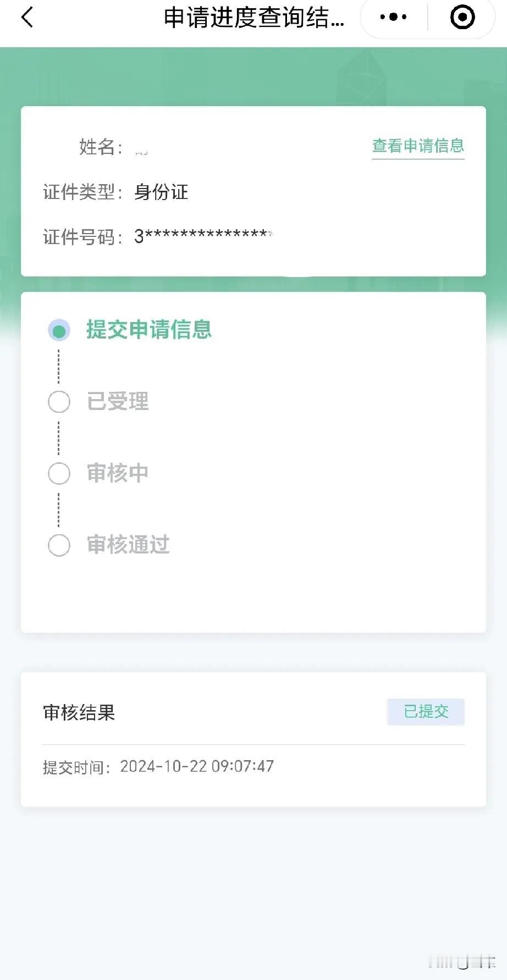
Task: Tap the 审核中 step label
Action: [118, 473]
